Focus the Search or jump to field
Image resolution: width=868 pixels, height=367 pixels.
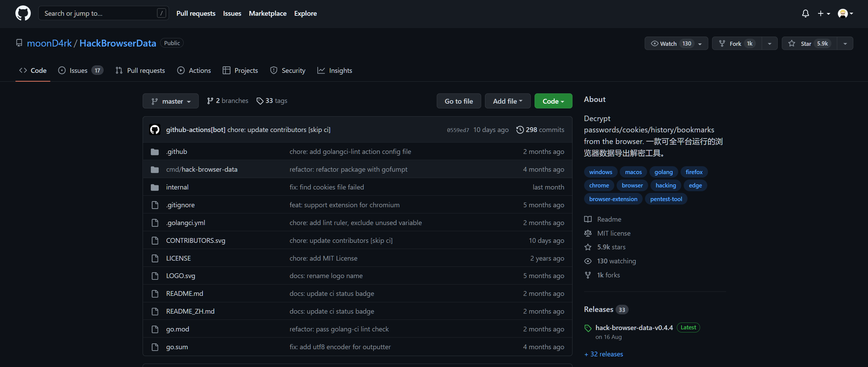click(103, 13)
